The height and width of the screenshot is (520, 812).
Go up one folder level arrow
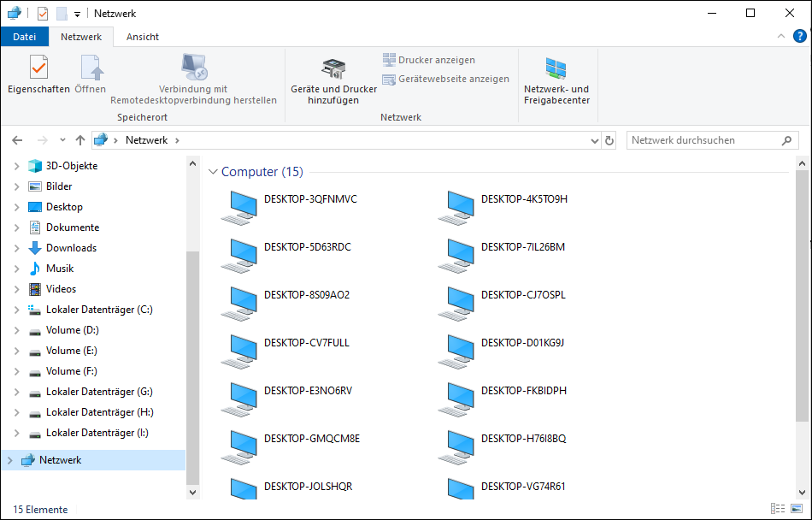tap(80, 140)
